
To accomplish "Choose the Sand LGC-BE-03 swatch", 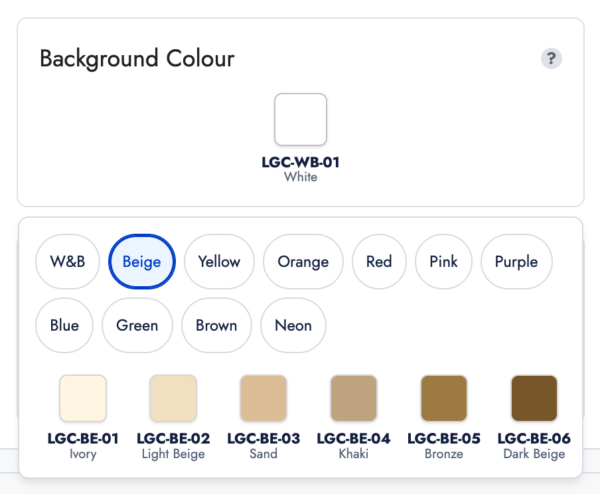I will pyautogui.click(x=263, y=399).
